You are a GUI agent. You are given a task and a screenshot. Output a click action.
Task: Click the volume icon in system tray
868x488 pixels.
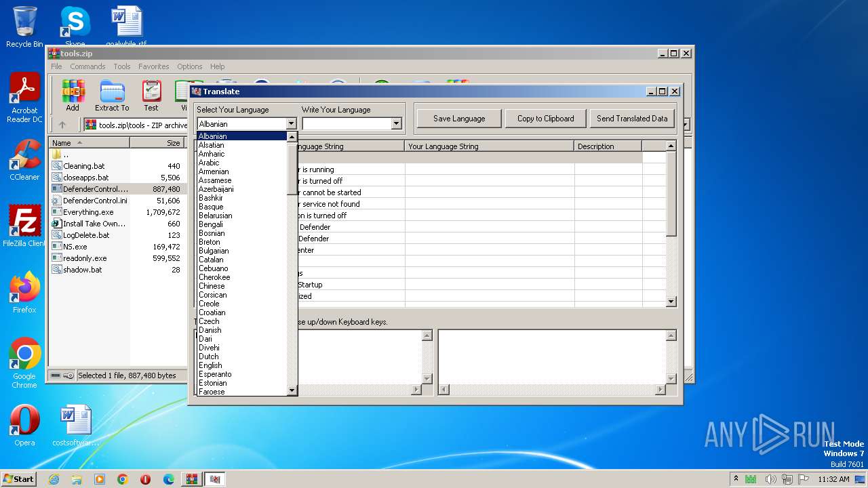pyautogui.click(x=770, y=479)
